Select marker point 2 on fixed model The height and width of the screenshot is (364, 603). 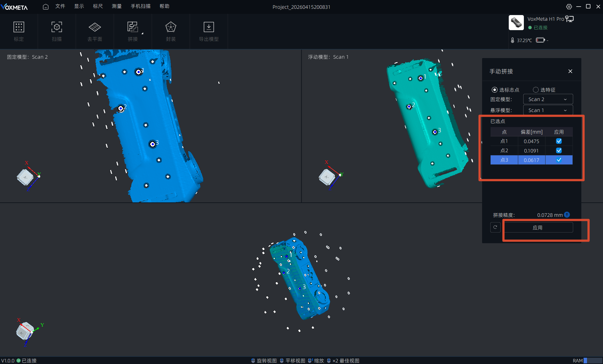coord(121,109)
